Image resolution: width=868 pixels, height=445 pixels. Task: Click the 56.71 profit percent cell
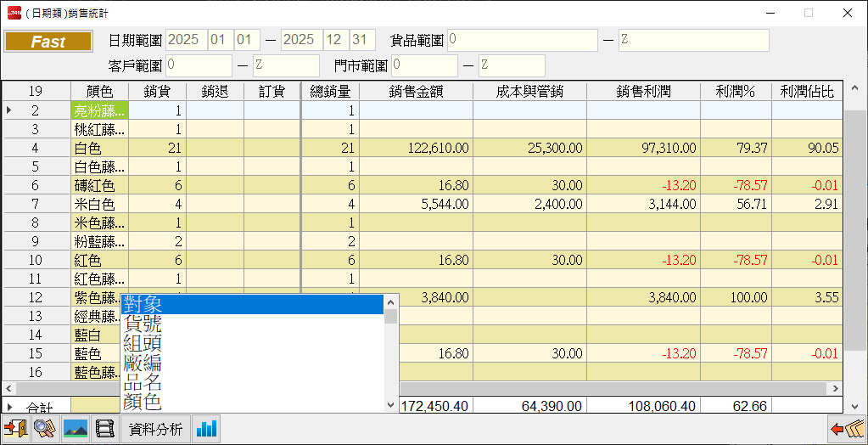coord(736,204)
